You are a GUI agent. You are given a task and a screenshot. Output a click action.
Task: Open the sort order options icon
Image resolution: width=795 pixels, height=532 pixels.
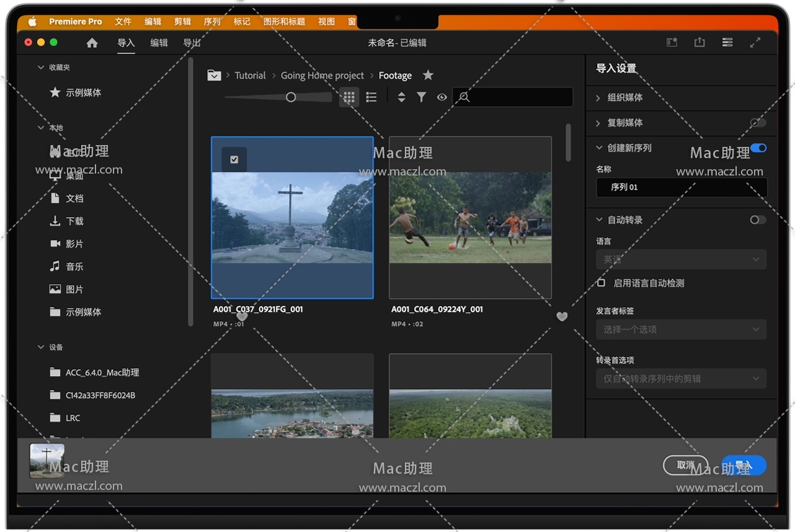pos(401,97)
